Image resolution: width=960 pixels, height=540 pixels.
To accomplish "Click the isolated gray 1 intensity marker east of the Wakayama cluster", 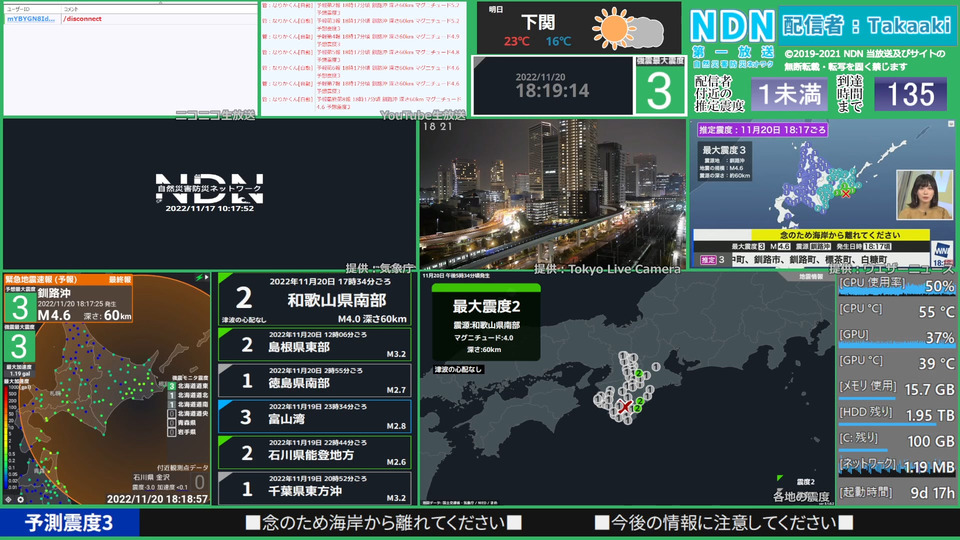I will tap(656, 367).
